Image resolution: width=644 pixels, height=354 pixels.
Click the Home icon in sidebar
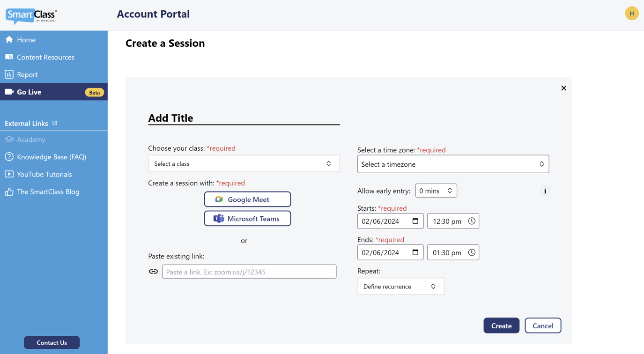point(8,39)
